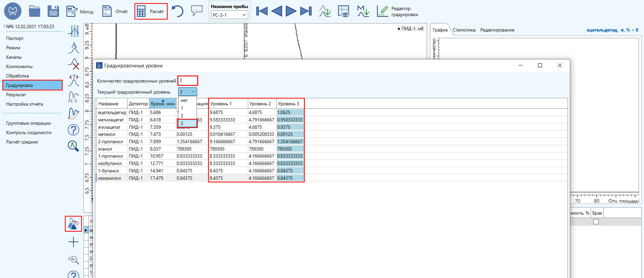Click the save floppy disk icon
This screenshot has width=644, height=278.
click(53, 11)
